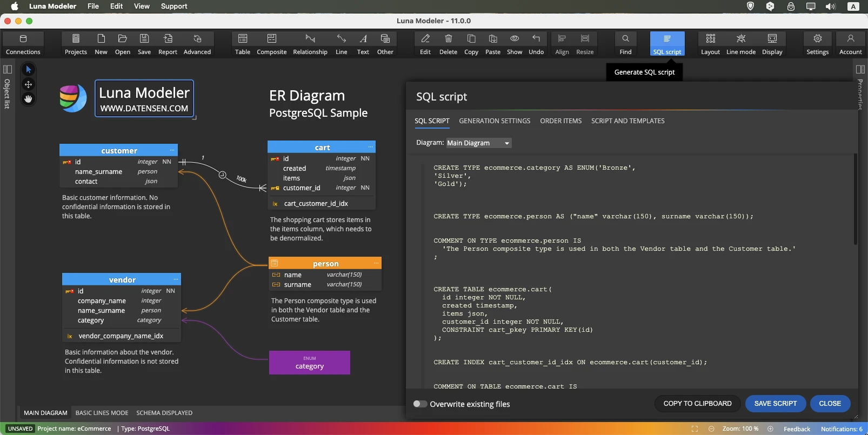Open the cart table options menu dots
868x435 pixels.
pyautogui.click(x=371, y=147)
